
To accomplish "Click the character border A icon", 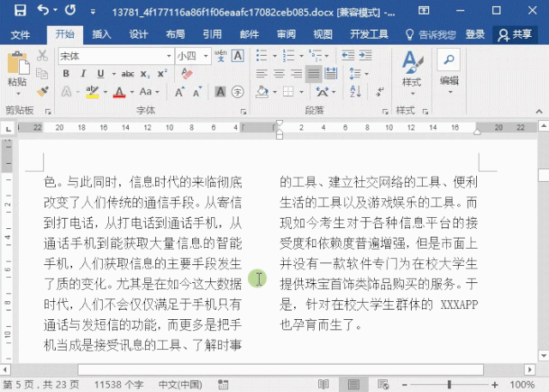I will point(238,56).
